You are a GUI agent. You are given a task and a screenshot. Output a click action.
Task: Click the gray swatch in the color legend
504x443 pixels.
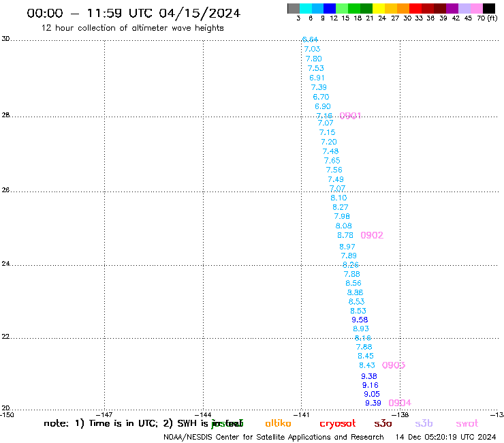tap(294, 8)
